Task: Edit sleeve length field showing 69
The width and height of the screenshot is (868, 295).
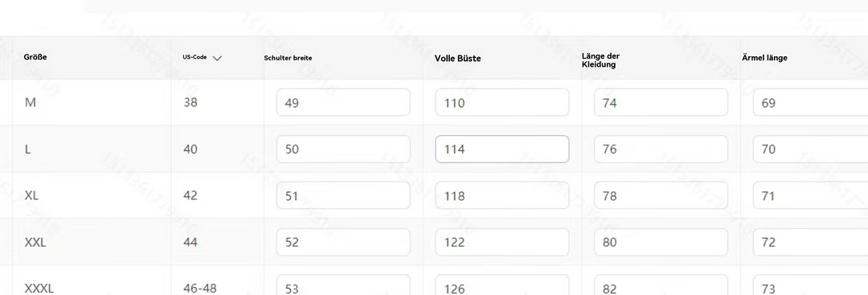Action: point(810,102)
